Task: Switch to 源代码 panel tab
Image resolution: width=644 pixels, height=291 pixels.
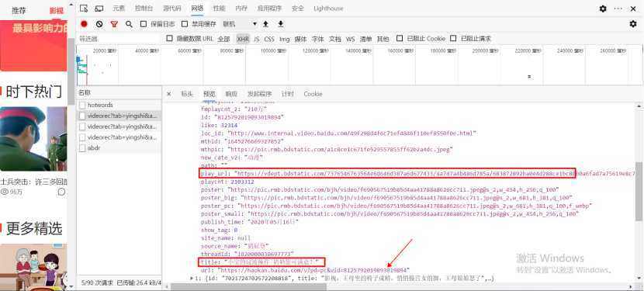Action: pos(172,9)
